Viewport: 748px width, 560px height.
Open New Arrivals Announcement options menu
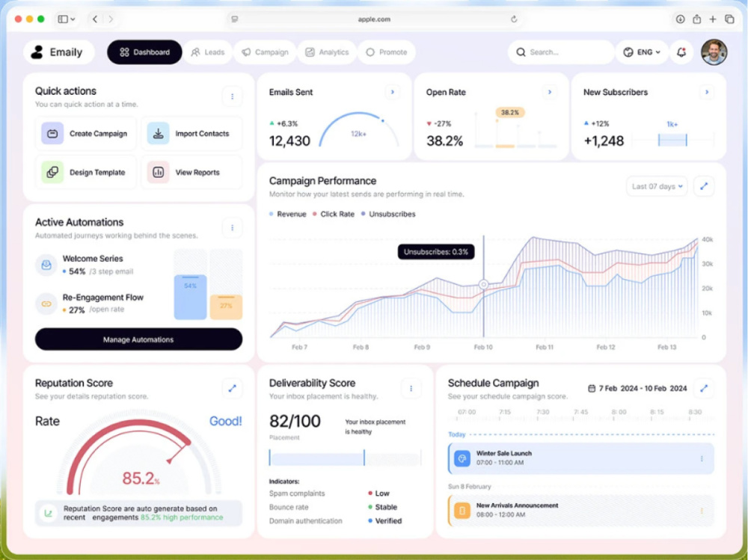tap(702, 511)
